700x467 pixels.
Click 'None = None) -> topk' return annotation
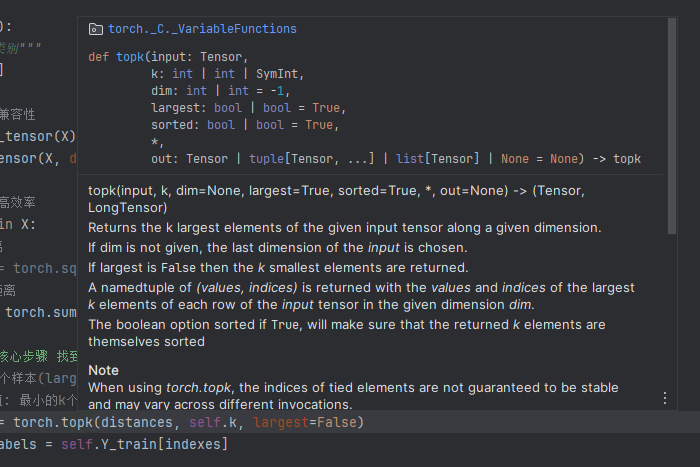(x=571, y=159)
